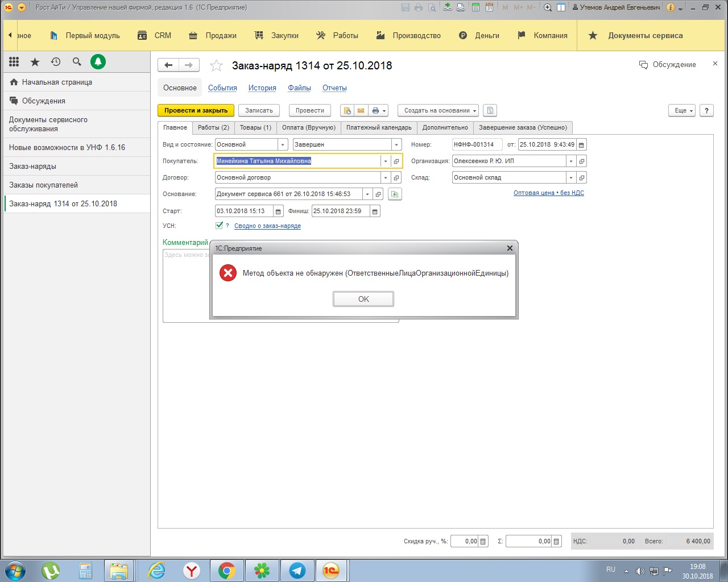This screenshot has height=582, width=728.
Task: Open calculator for Скидка руч. field
Action: coord(483,542)
